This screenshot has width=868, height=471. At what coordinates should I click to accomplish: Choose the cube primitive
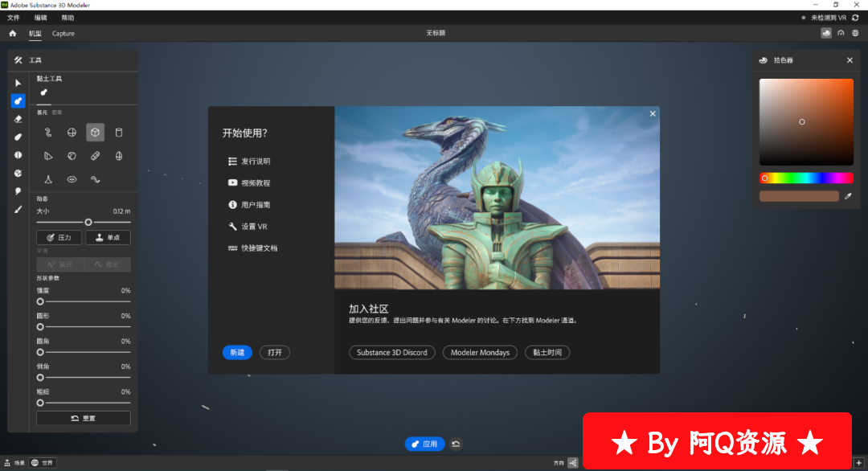(95, 133)
